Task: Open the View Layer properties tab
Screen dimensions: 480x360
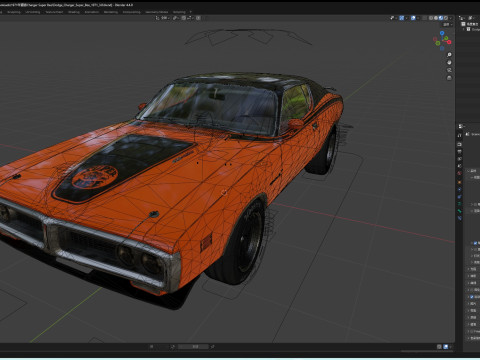Action: point(459,159)
